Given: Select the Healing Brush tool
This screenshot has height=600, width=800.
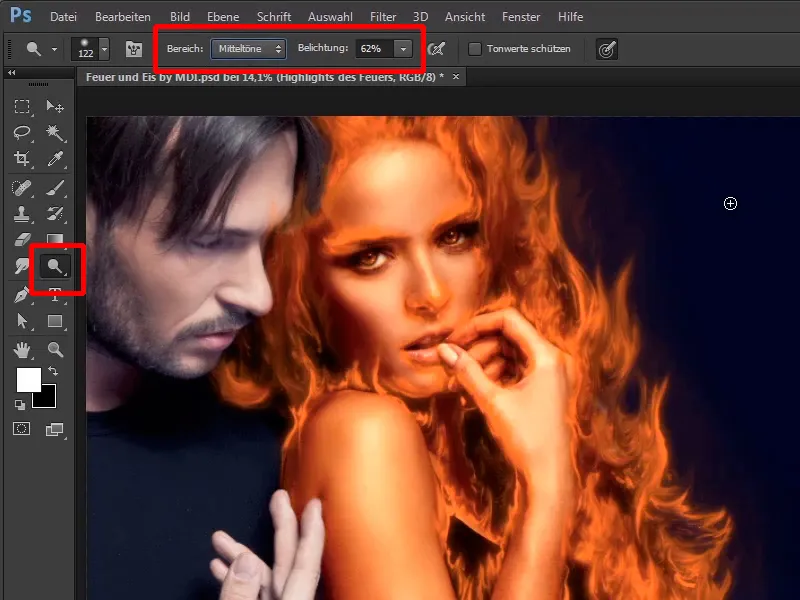Looking at the screenshot, I should pyautogui.click(x=21, y=188).
